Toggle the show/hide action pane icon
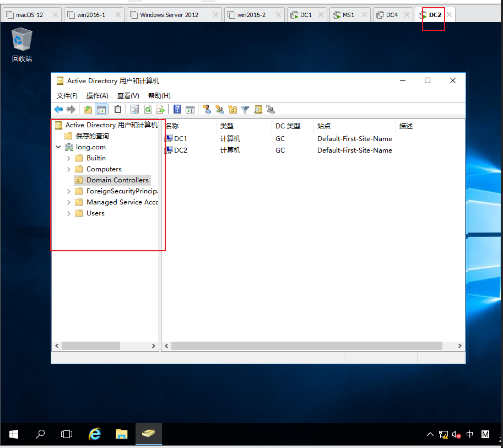503x448 pixels. (190, 110)
